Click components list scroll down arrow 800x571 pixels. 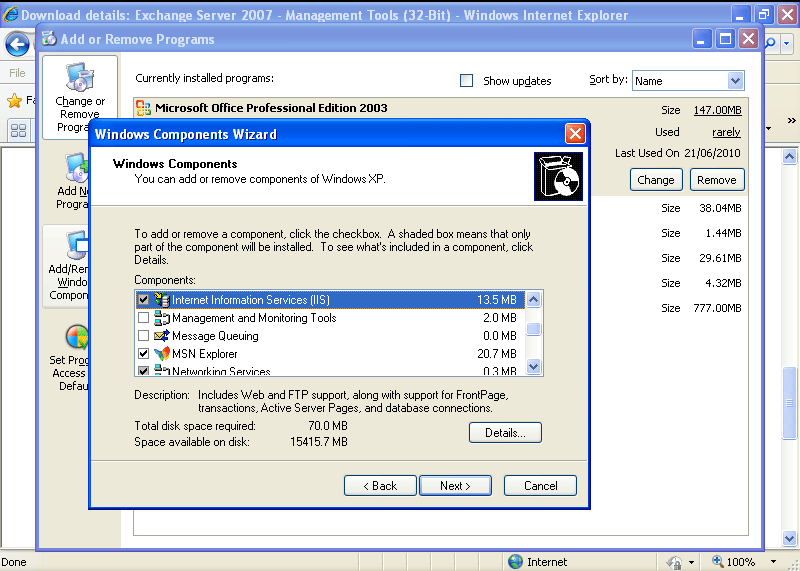(533, 366)
